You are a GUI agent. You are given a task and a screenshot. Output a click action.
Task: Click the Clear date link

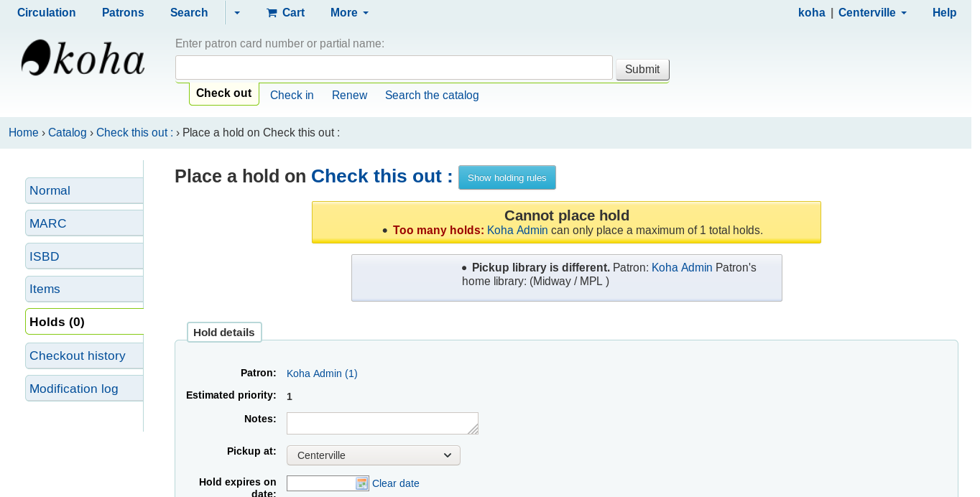[x=396, y=483]
